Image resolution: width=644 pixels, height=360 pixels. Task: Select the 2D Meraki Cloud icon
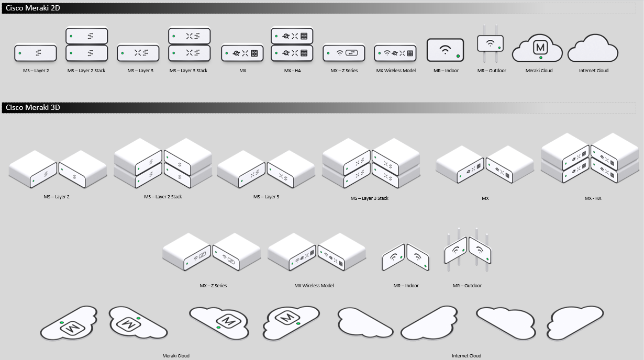pos(537,49)
